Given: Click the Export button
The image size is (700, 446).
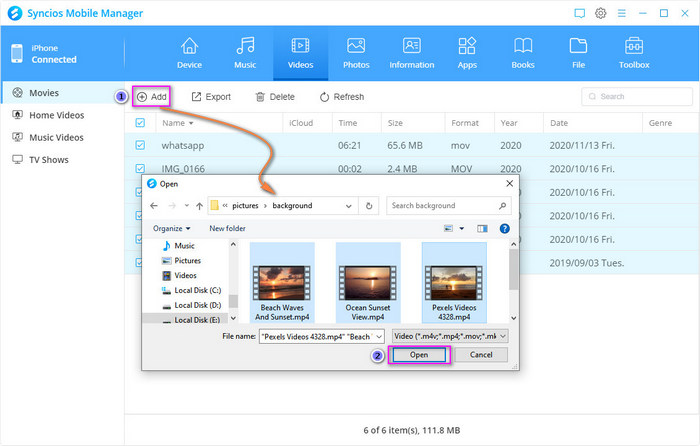Looking at the screenshot, I should click(x=210, y=97).
